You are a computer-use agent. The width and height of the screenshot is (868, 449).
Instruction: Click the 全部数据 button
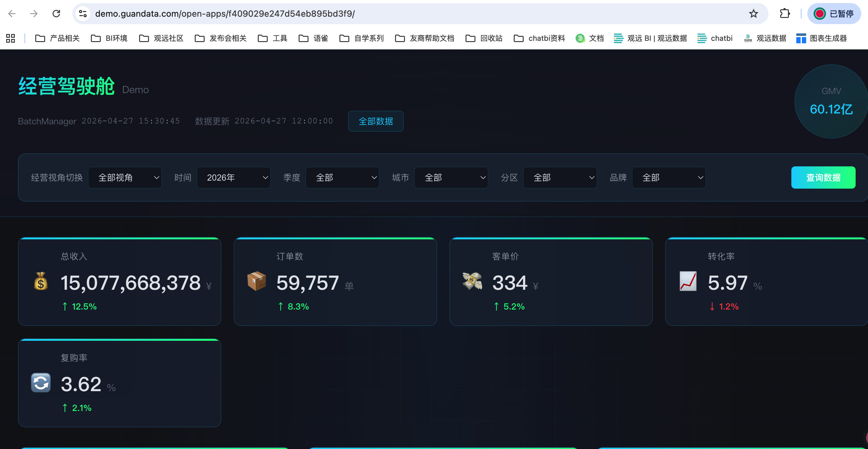click(x=376, y=121)
